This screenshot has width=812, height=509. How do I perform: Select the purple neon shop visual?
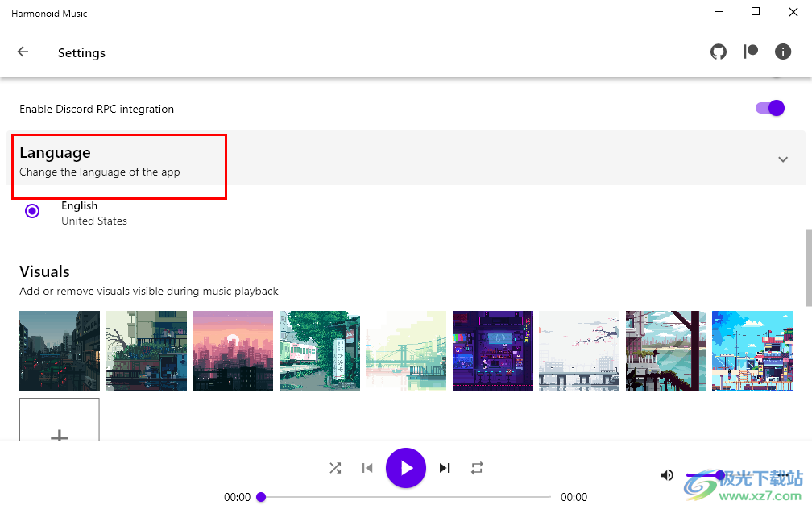(x=492, y=351)
